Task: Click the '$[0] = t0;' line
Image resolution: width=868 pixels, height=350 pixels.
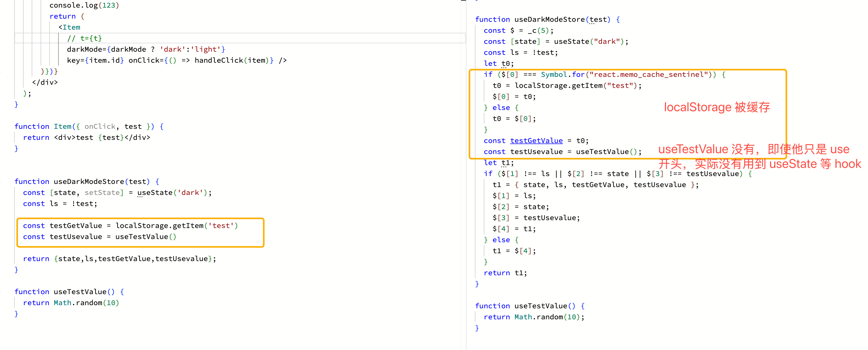Action: click(514, 97)
